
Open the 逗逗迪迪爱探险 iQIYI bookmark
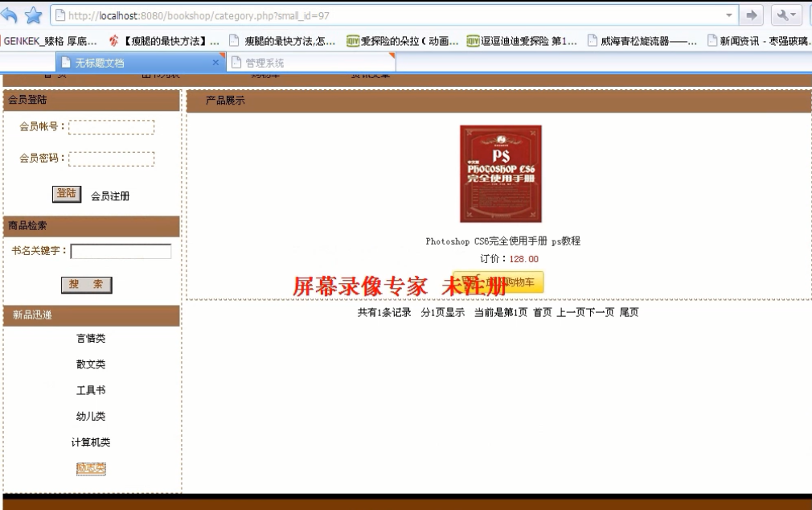(522, 41)
